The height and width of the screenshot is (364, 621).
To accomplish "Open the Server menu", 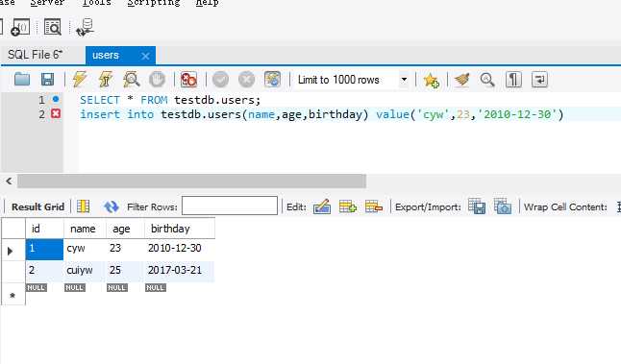I will pos(48,2).
